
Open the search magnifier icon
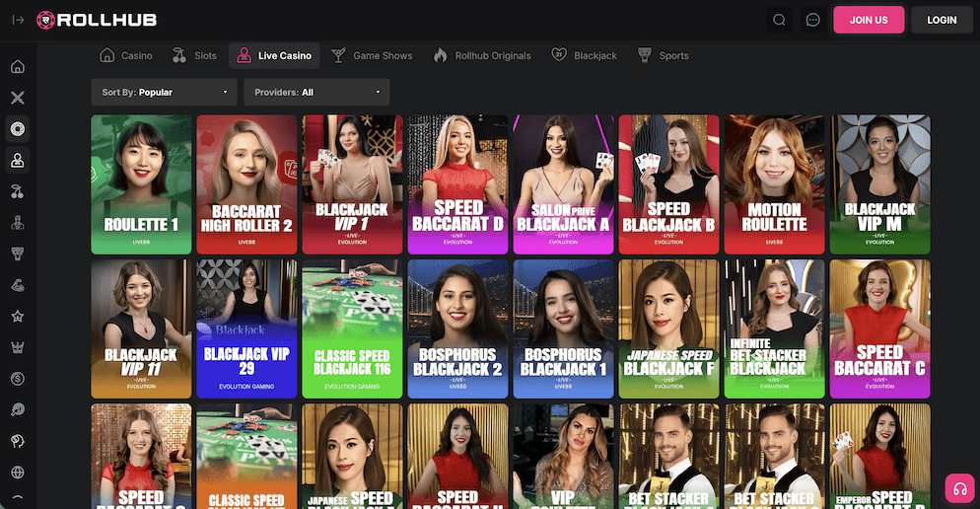pos(779,20)
